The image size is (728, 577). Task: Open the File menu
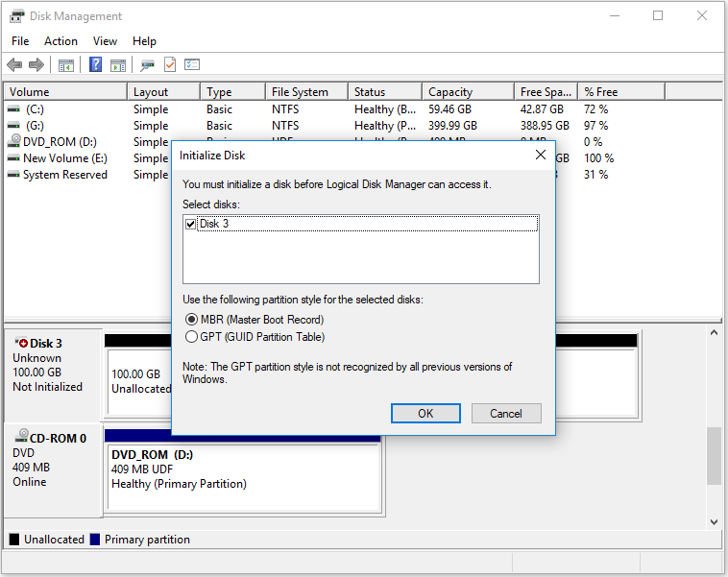20,41
